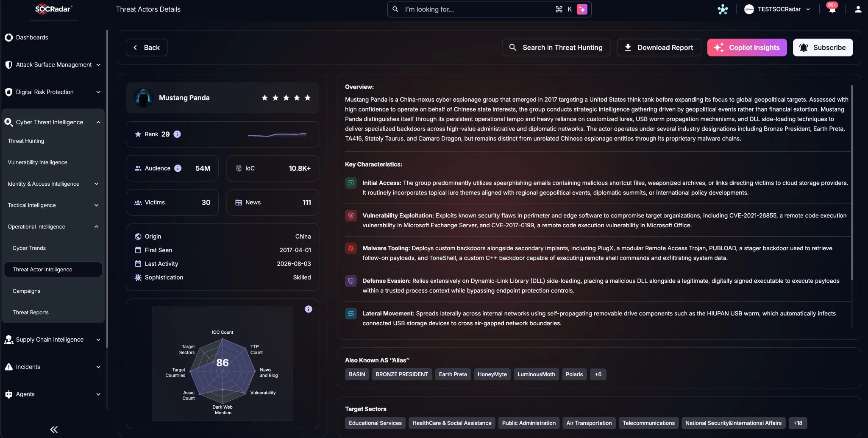Click the IoC fingerprint icon
The height and width of the screenshot is (438, 868).
pyautogui.click(x=239, y=168)
